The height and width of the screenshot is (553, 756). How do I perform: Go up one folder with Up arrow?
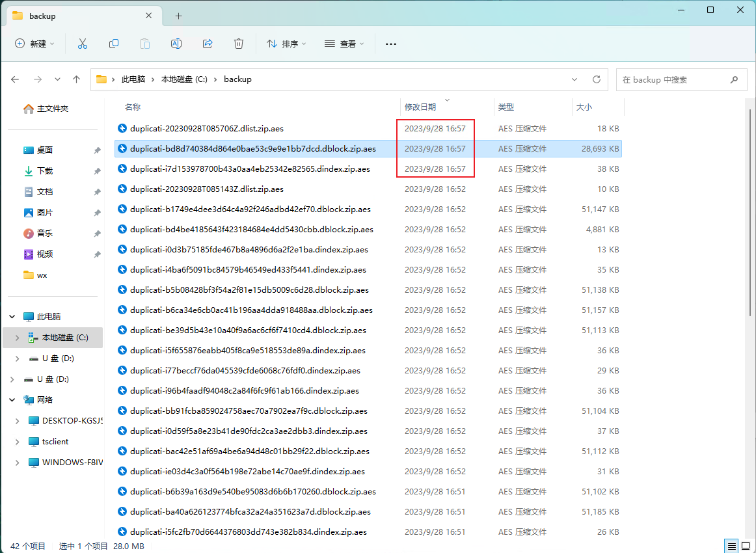[76, 79]
